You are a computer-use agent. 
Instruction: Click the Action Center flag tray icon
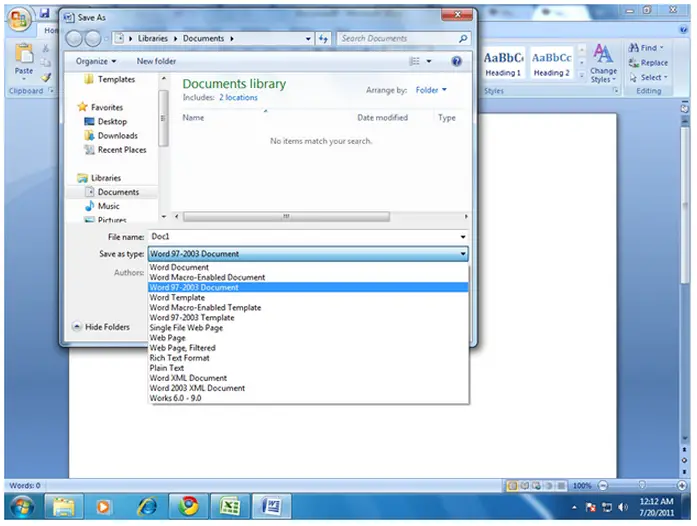[590, 507]
